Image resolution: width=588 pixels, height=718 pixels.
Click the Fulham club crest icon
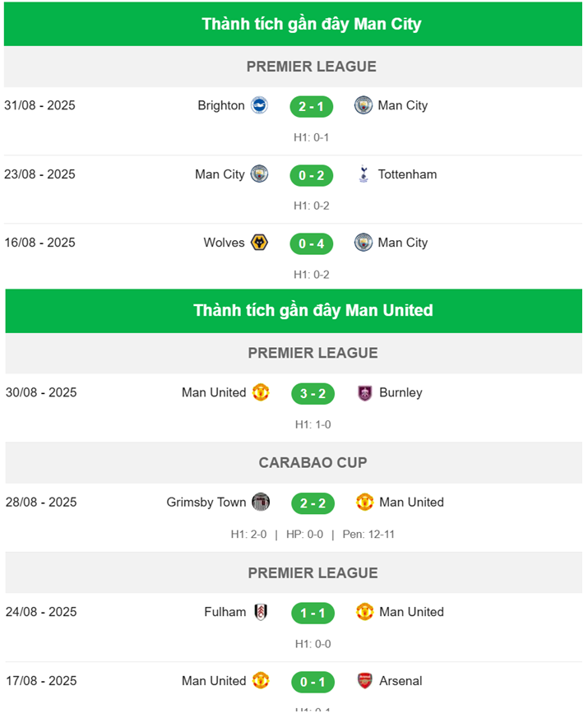tap(261, 612)
